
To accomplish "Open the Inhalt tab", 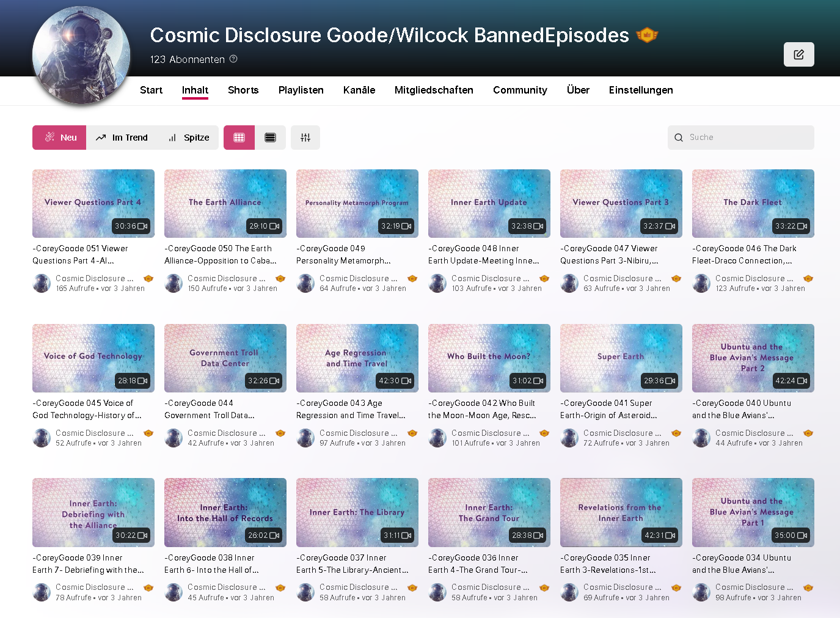I will pos(195,90).
